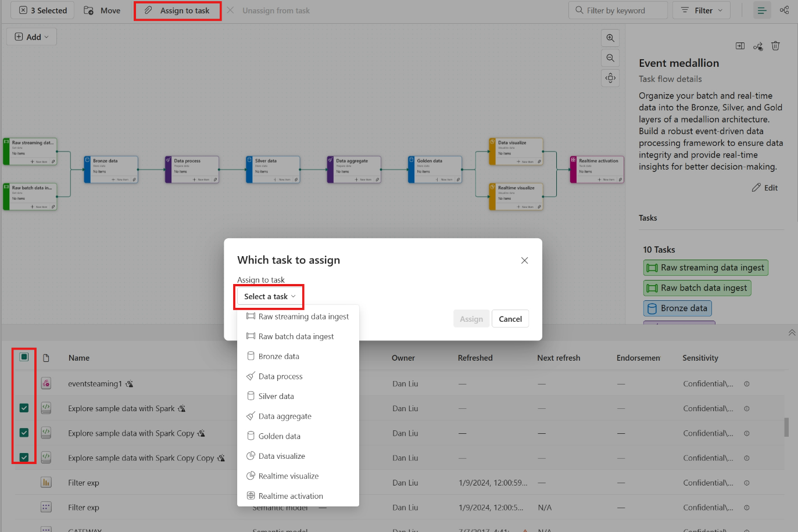Click the Assign button in dialog

(x=471, y=319)
